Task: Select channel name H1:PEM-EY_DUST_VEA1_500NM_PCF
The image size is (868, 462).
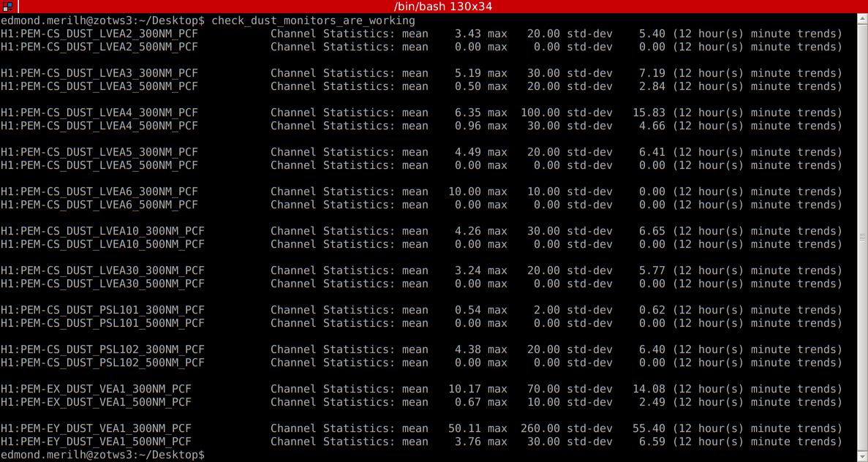Action: coord(96,442)
